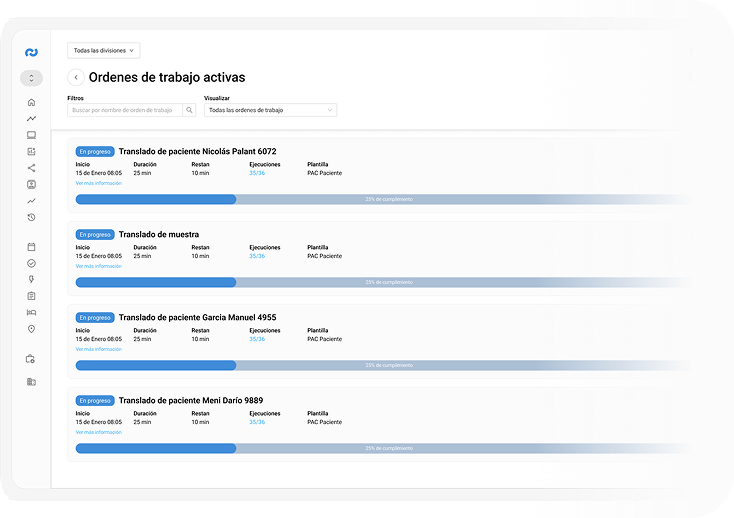Select the bed icon in the sidebar

pyautogui.click(x=31, y=312)
